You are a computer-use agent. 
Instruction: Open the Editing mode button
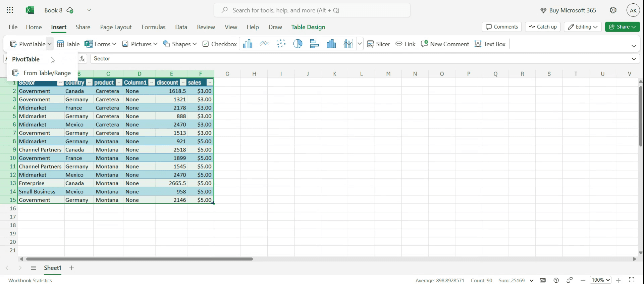pos(583,27)
